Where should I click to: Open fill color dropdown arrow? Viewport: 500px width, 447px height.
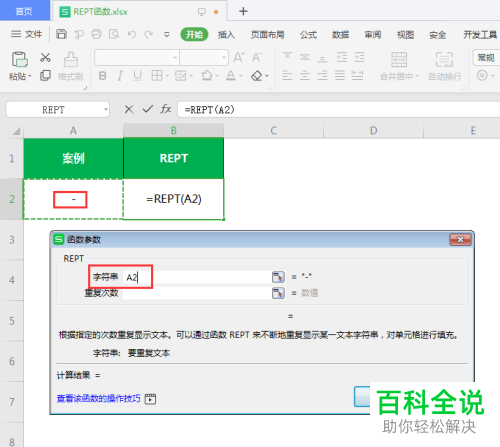(217, 76)
